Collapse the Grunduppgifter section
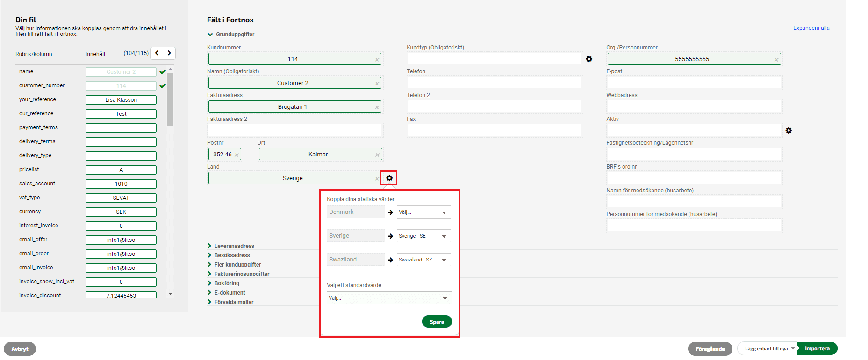The image size is (868, 360). (231, 35)
